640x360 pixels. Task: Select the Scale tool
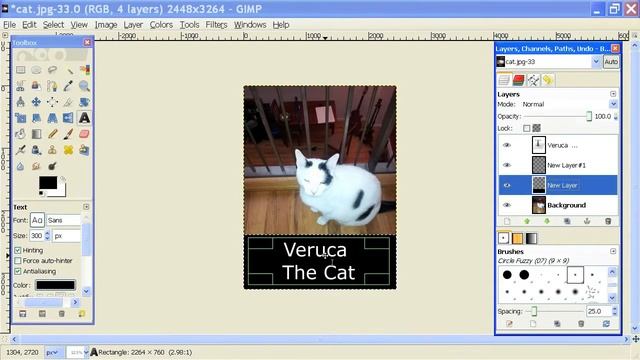(x=20, y=118)
